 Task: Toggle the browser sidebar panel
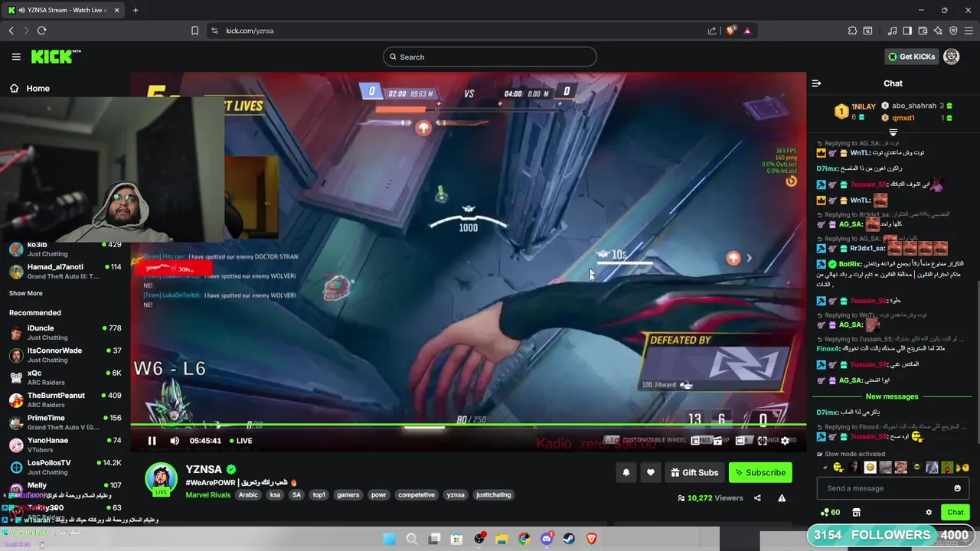click(907, 31)
